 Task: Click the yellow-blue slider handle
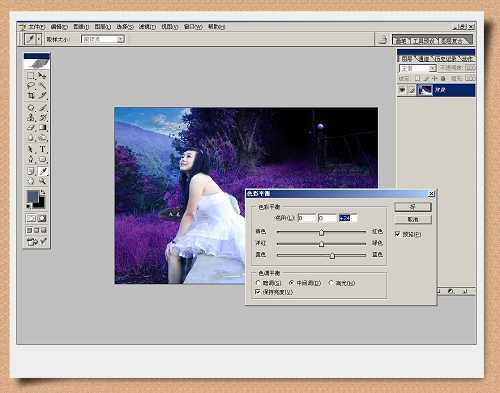tap(332, 256)
